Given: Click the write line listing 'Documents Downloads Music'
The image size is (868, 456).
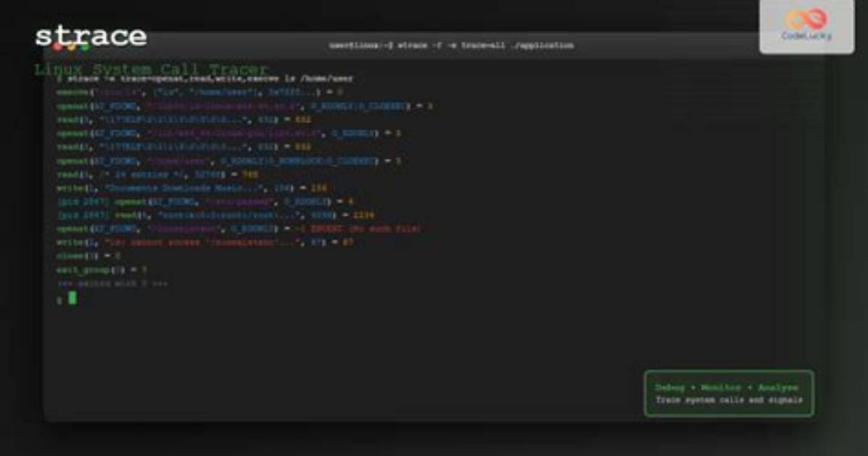Looking at the screenshot, I should (192, 188).
